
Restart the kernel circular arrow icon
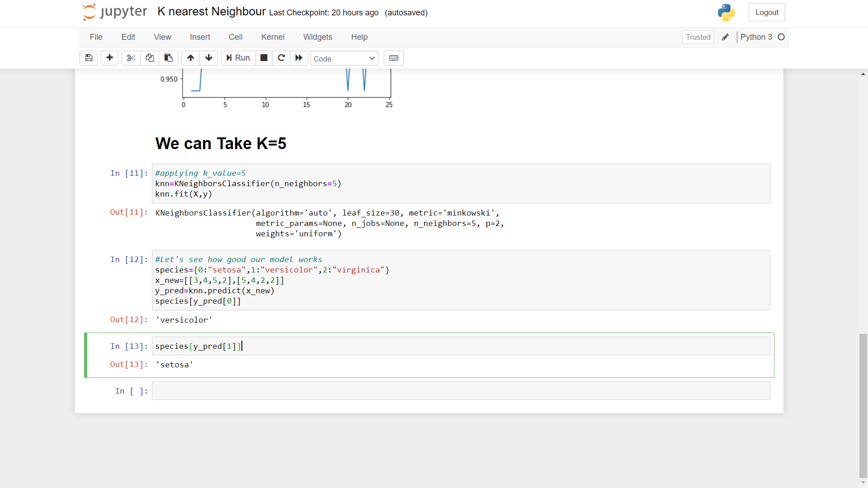coord(281,58)
